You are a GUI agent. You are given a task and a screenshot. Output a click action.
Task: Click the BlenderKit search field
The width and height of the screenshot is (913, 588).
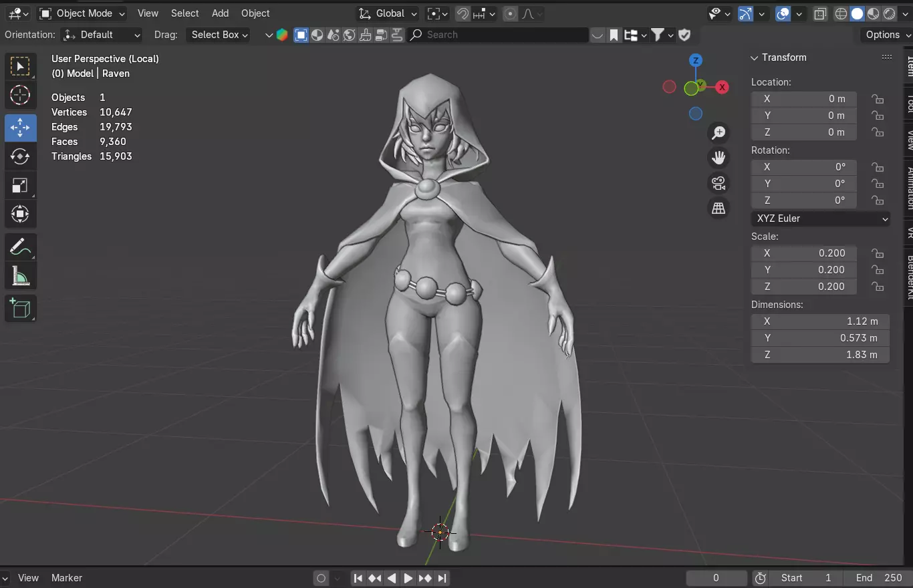(x=498, y=35)
